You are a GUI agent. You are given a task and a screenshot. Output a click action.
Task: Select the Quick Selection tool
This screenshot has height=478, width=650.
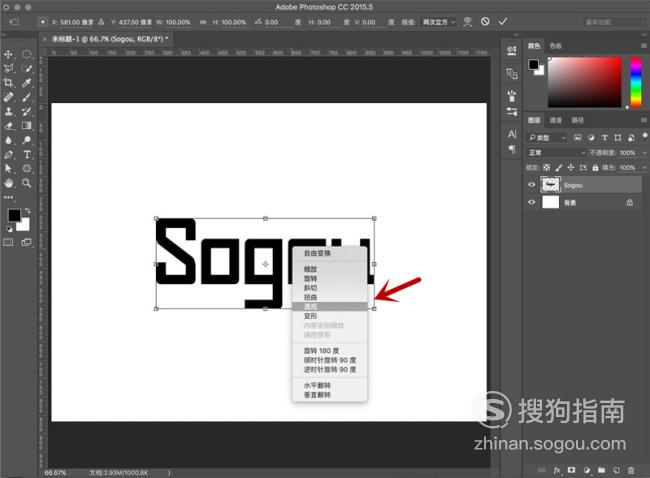pyautogui.click(x=27, y=68)
